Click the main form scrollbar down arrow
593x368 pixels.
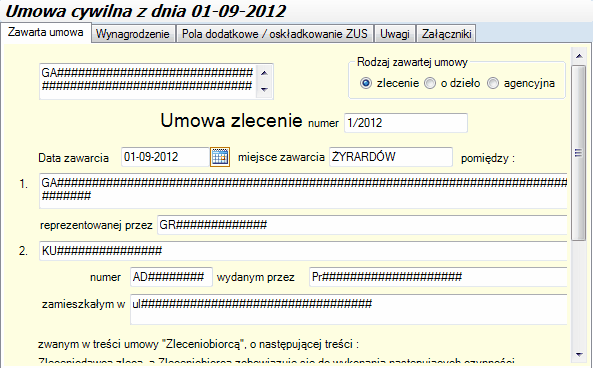(x=579, y=354)
